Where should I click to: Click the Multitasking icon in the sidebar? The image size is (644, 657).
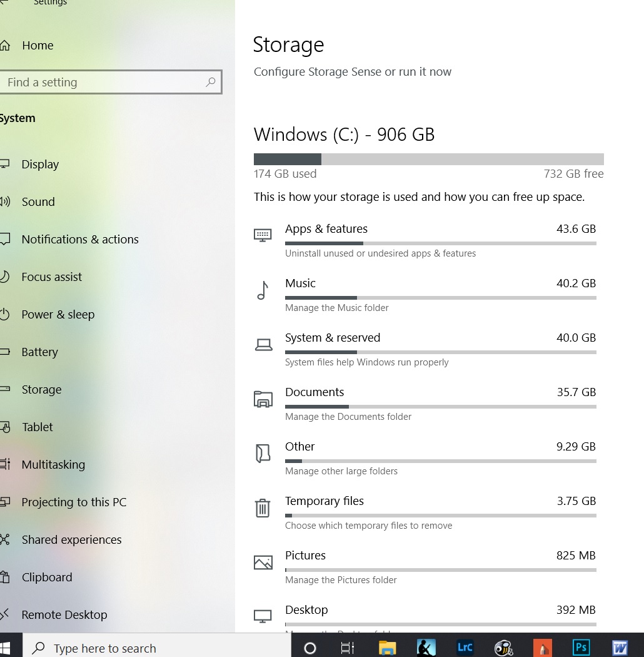[5, 464]
